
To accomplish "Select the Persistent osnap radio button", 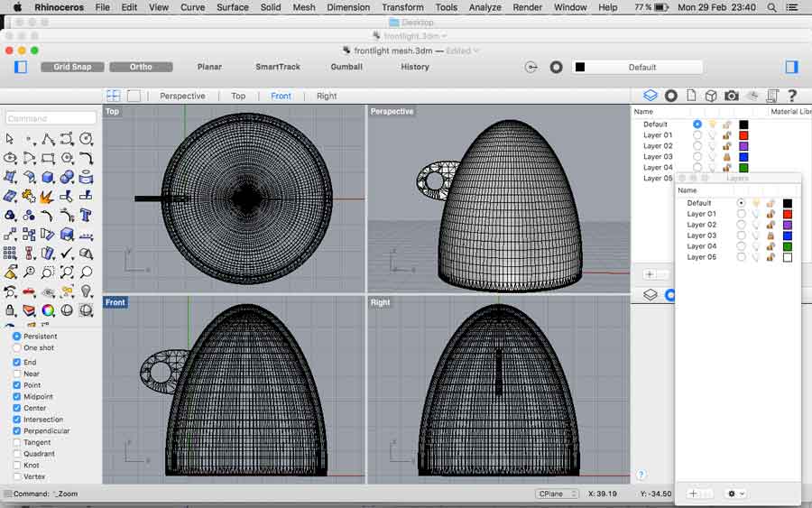I will (x=16, y=336).
